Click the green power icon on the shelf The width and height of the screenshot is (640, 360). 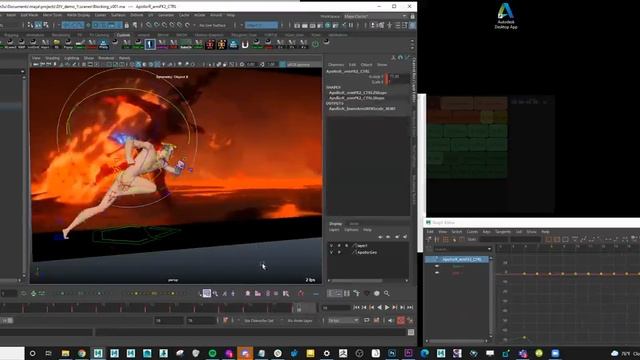coord(315,44)
